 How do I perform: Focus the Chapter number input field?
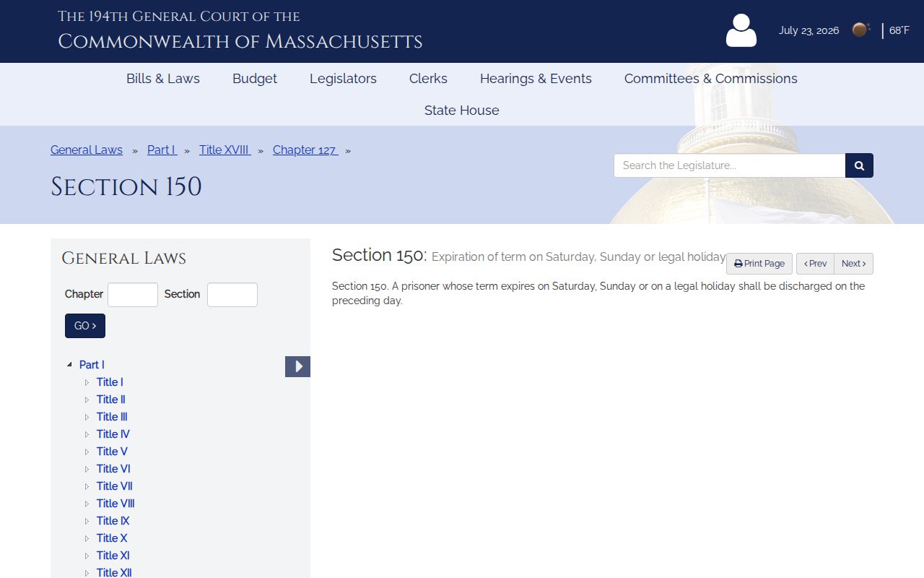[x=133, y=295]
